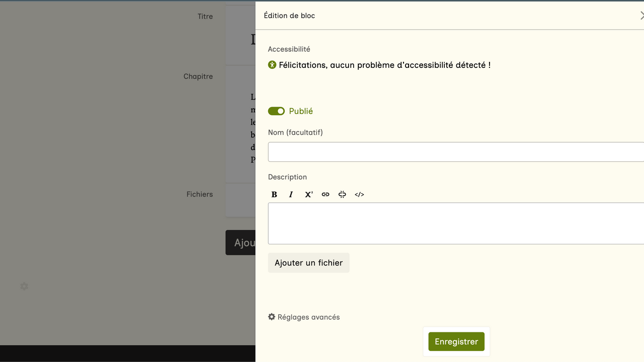Toggle the Publié switch off

[x=276, y=111]
